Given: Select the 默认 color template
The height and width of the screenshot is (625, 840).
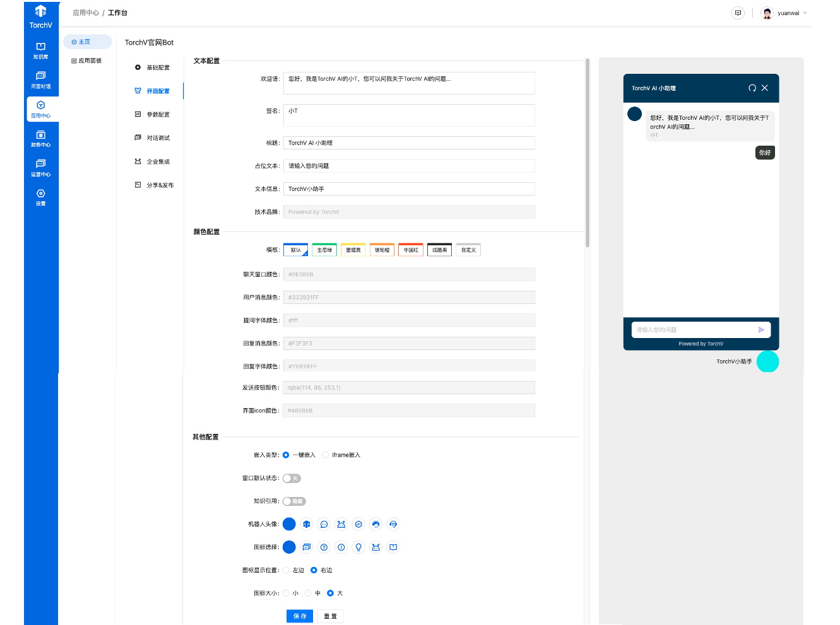Looking at the screenshot, I should pos(295,250).
